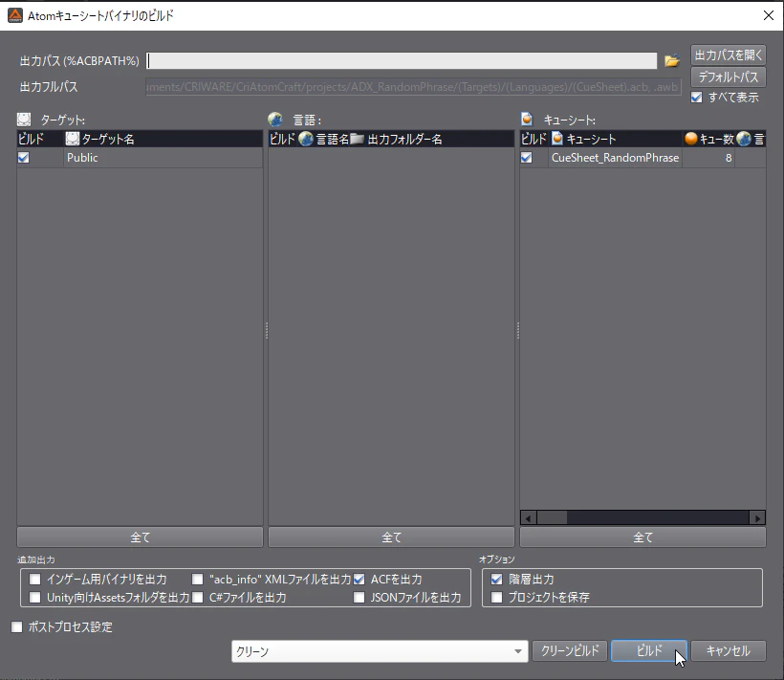Image resolution: width=784 pixels, height=680 pixels.
Task: Click the 出力パス (%ACBPATH%) input field
Action: point(402,61)
